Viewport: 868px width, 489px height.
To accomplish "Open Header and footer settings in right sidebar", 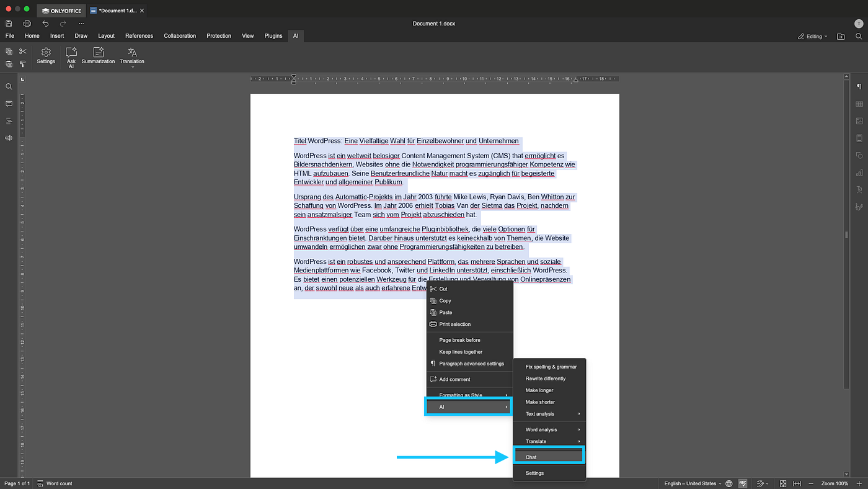I will tap(859, 138).
